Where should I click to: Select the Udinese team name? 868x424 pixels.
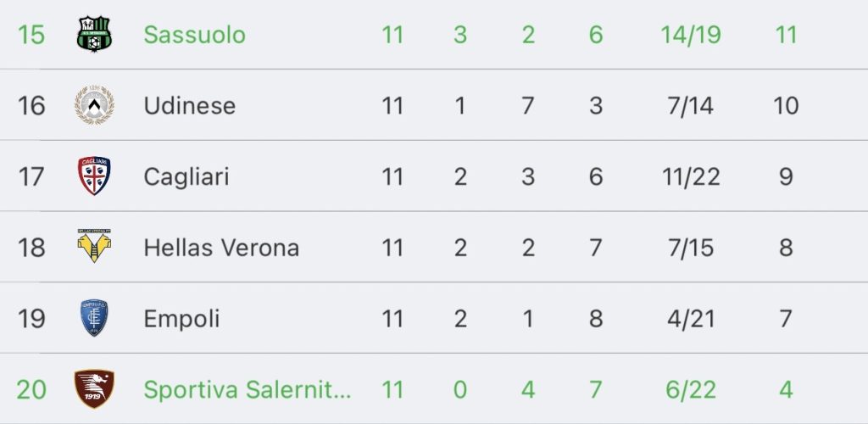pyautogui.click(x=189, y=106)
